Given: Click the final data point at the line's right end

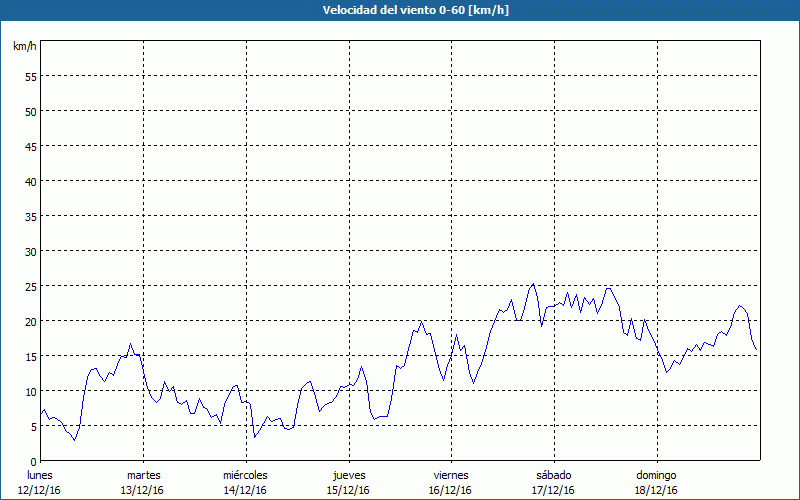Looking at the screenshot, I should 757,350.
